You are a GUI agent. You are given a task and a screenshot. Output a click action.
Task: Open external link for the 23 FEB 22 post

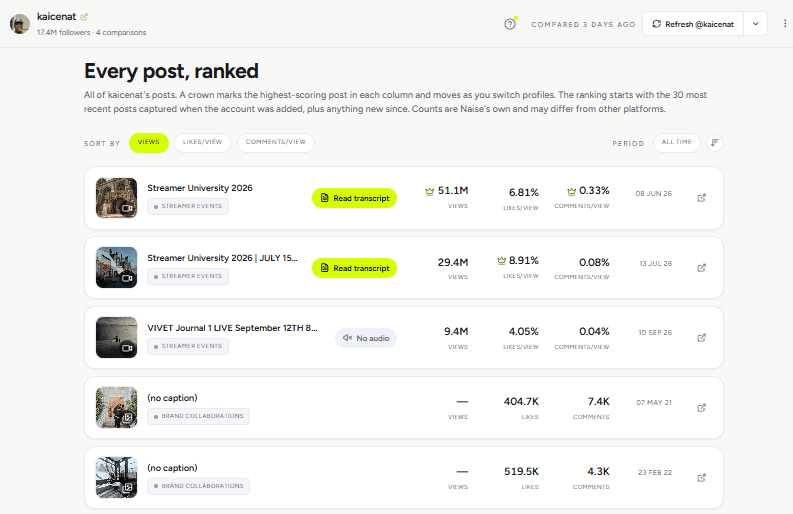click(x=701, y=478)
